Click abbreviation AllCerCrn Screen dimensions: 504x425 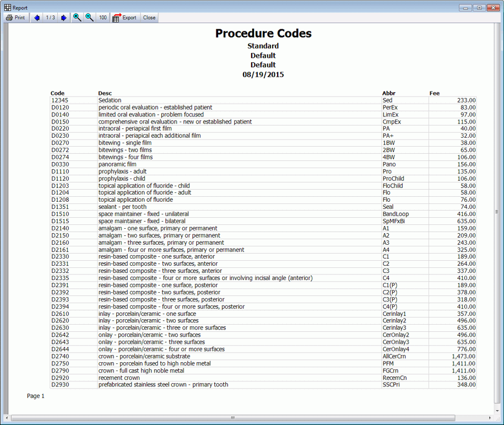pyautogui.click(x=394, y=357)
